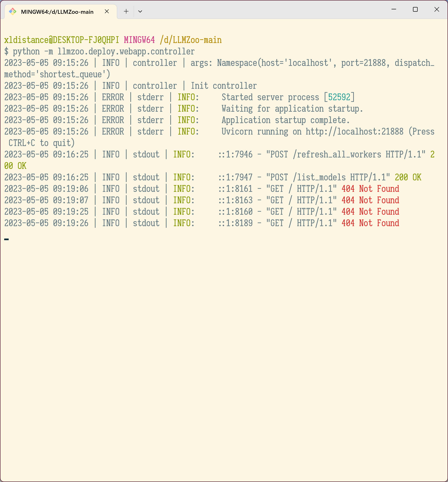The image size is (448, 482).
Task: Click the python -m llmzoo.deploy.webapp.controller command
Action: tap(104, 52)
